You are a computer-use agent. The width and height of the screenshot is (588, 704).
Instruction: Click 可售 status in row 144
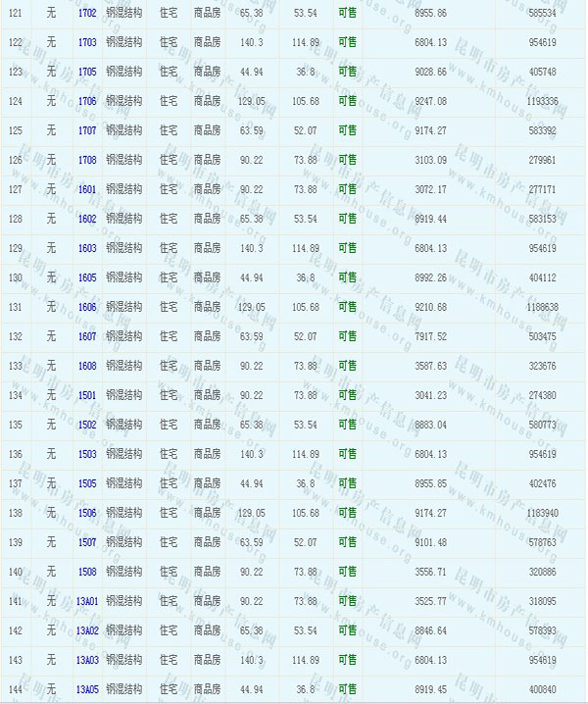pyautogui.click(x=347, y=690)
